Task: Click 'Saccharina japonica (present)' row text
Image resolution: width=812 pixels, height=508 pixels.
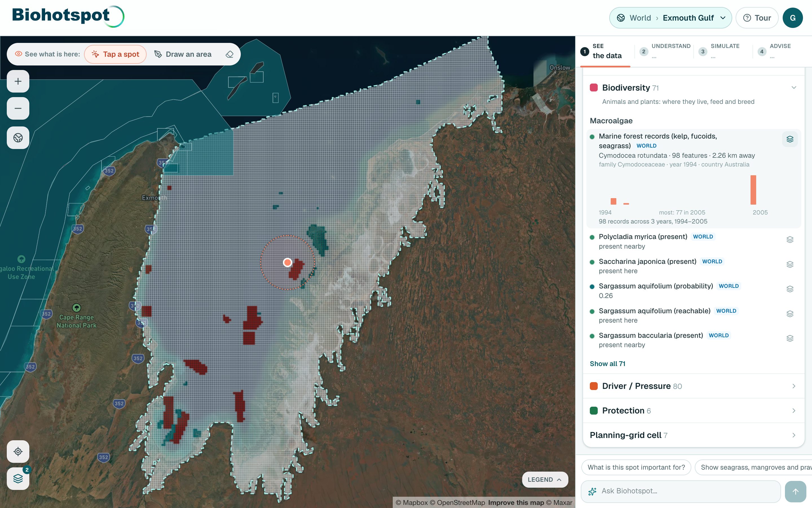Action: (x=647, y=261)
